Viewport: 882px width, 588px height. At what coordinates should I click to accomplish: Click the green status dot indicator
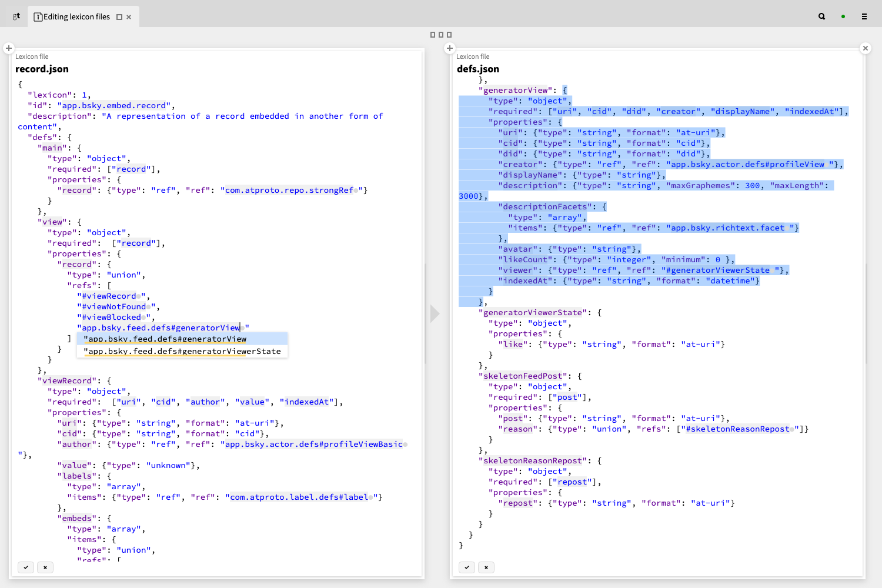point(843,16)
